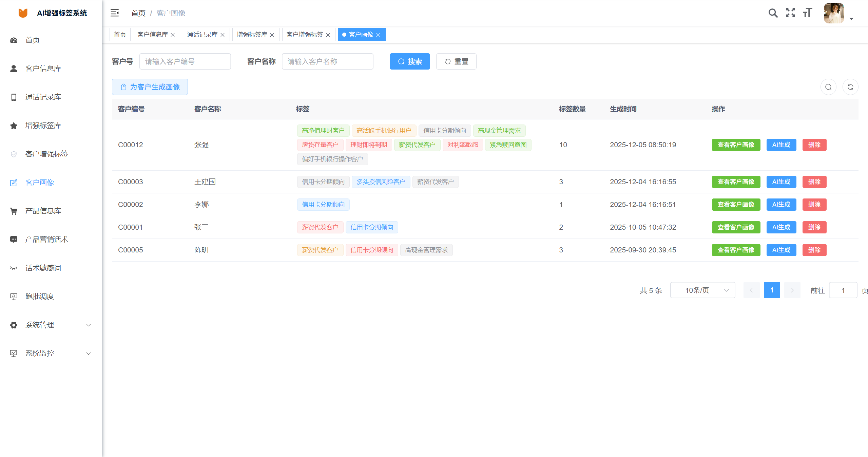Click the 为客户生成画像 button
Screen dimensions: 868x457
[150, 87]
